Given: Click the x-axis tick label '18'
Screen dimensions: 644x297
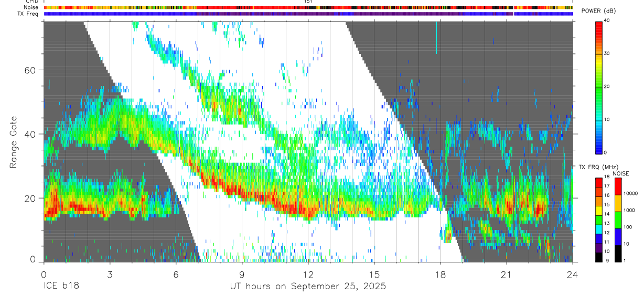Looking at the screenshot, I should pos(440,274).
